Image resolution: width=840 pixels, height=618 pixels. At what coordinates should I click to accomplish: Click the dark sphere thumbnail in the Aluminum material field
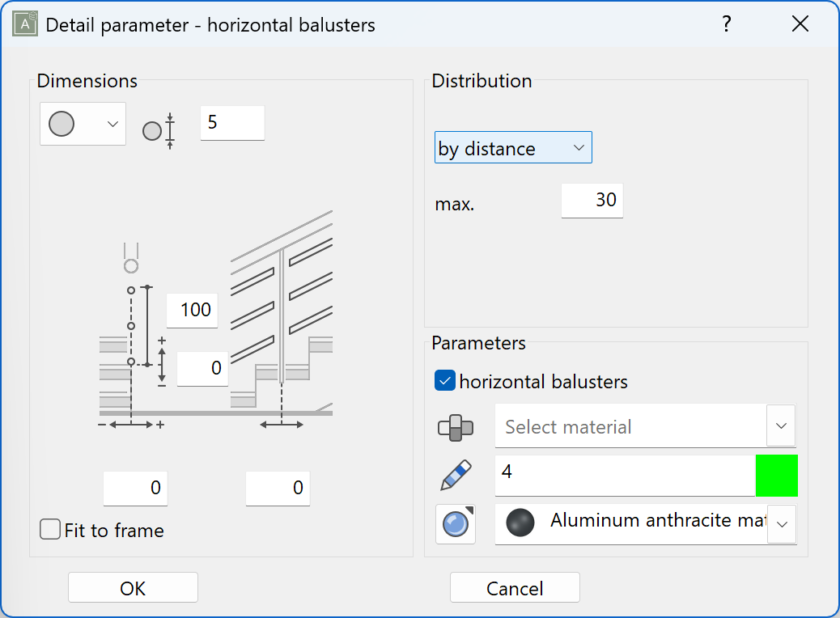pyautogui.click(x=519, y=523)
